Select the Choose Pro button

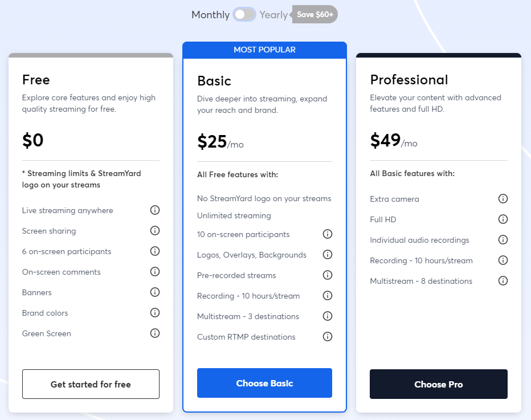[x=438, y=384]
